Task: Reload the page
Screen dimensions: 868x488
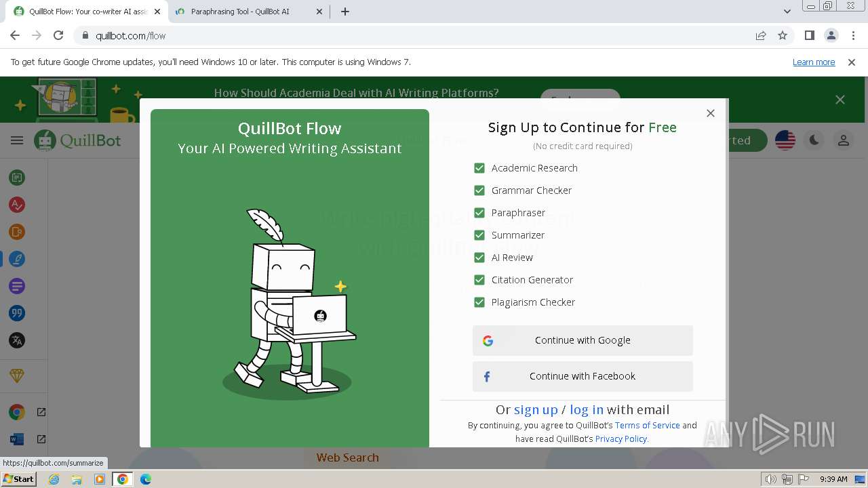Action: pyautogui.click(x=58, y=35)
